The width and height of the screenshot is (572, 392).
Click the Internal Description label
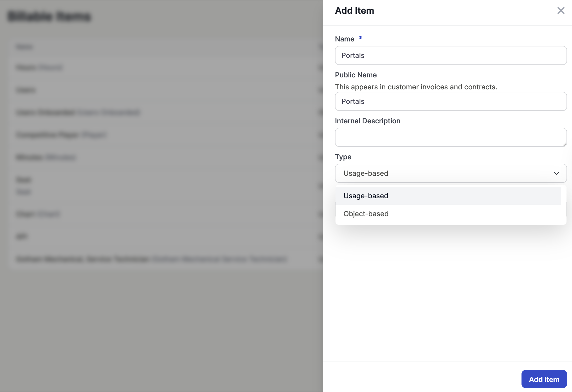367,121
